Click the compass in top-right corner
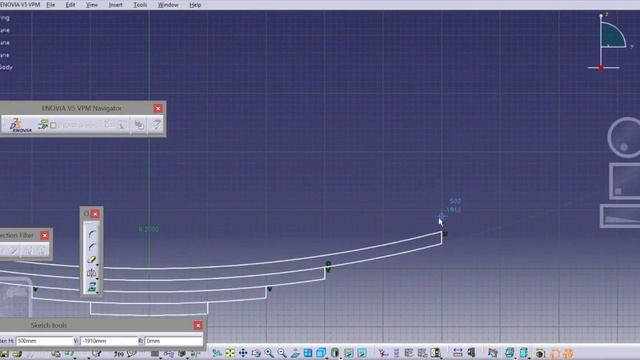The height and width of the screenshot is (360, 640). tap(610, 41)
